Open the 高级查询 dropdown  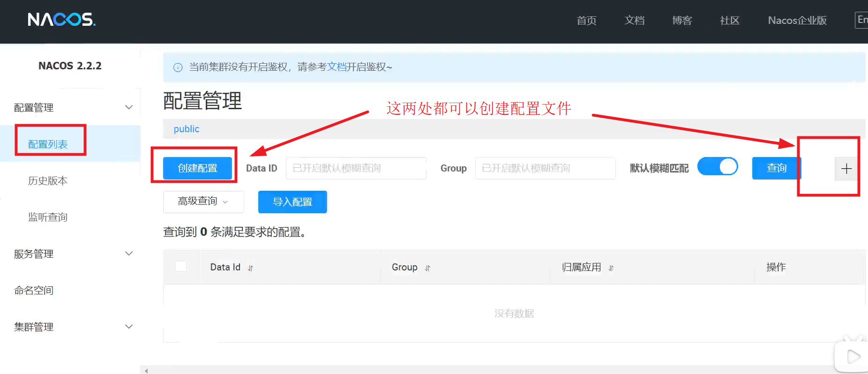(203, 202)
